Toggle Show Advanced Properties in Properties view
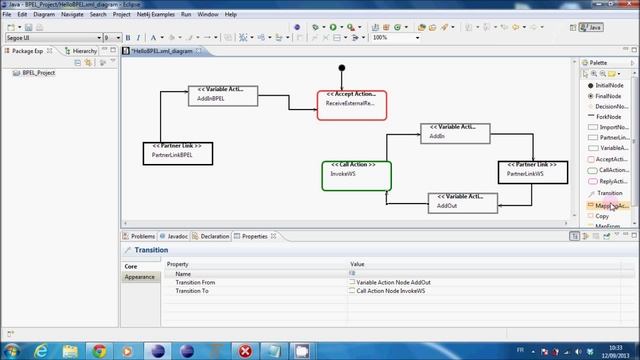The height and width of the screenshot is (360, 640). point(586,236)
